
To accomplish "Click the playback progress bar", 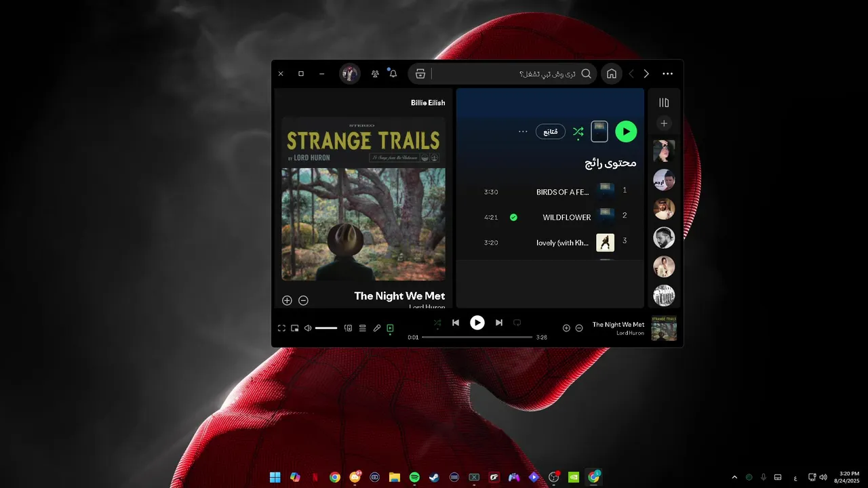I will (477, 337).
